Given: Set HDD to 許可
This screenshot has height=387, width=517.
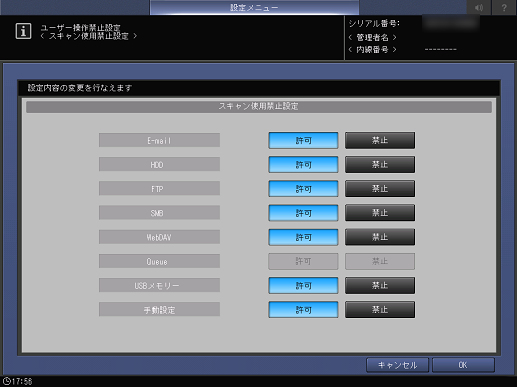Looking at the screenshot, I should coord(303,165).
